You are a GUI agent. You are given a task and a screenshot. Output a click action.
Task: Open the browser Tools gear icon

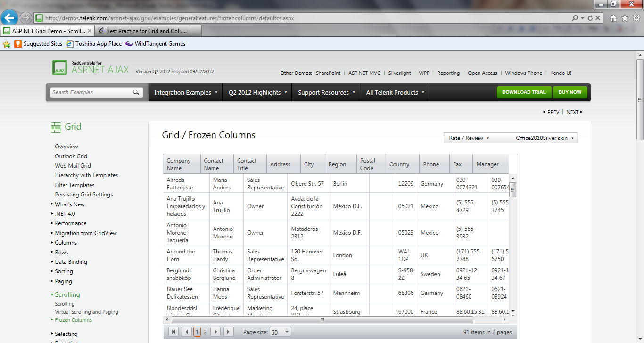pos(636,18)
